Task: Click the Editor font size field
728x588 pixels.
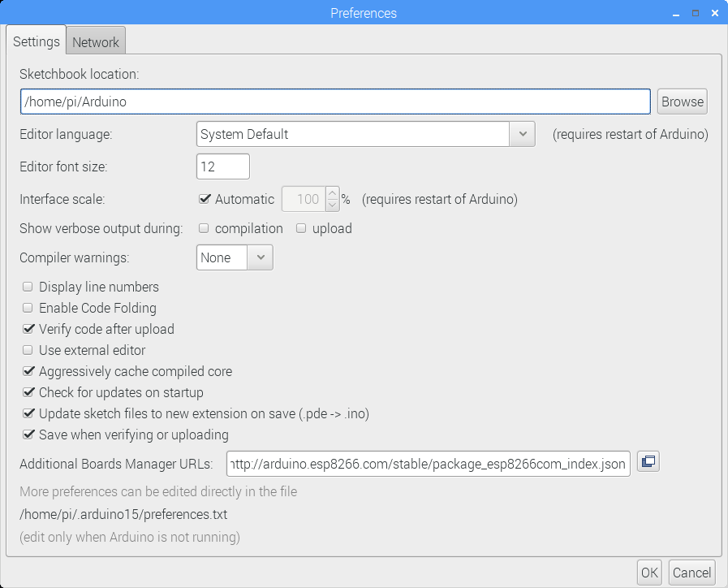Action: coord(223,166)
